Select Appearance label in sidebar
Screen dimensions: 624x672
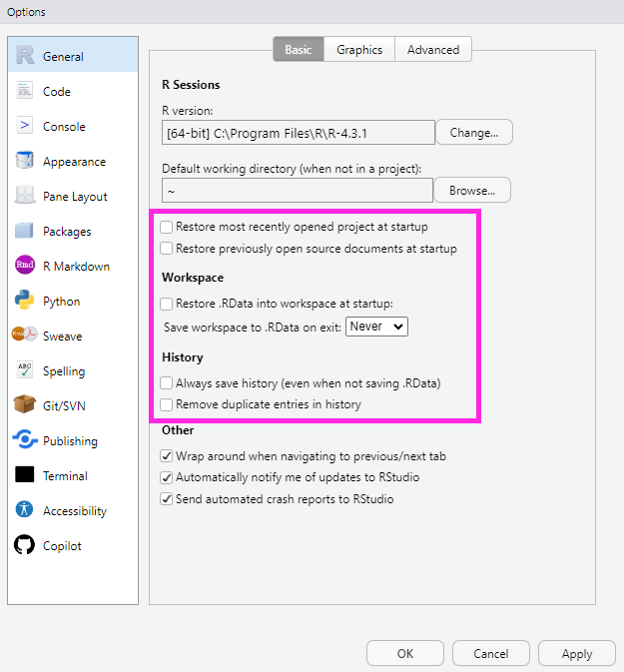[x=74, y=162]
